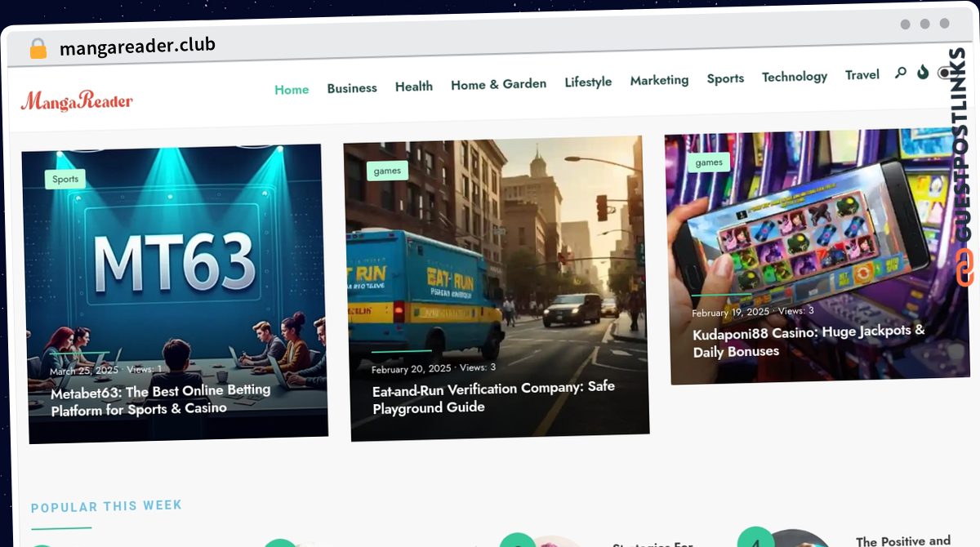This screenshot has width=980, height=547.
Task: Toggle the dark mode switch
Action: (x=946, y=73)
